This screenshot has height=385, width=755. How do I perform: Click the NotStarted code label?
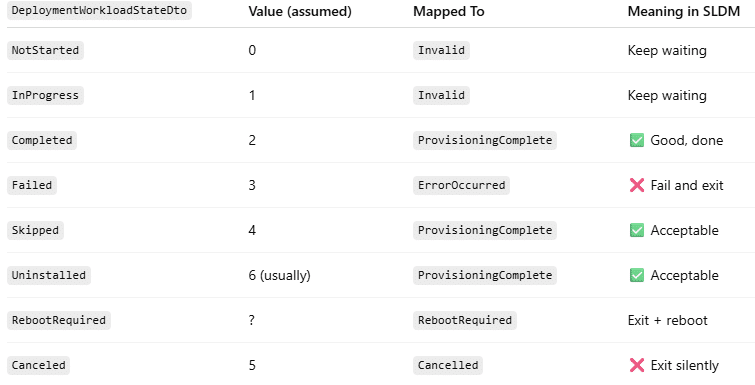point(45,50)
